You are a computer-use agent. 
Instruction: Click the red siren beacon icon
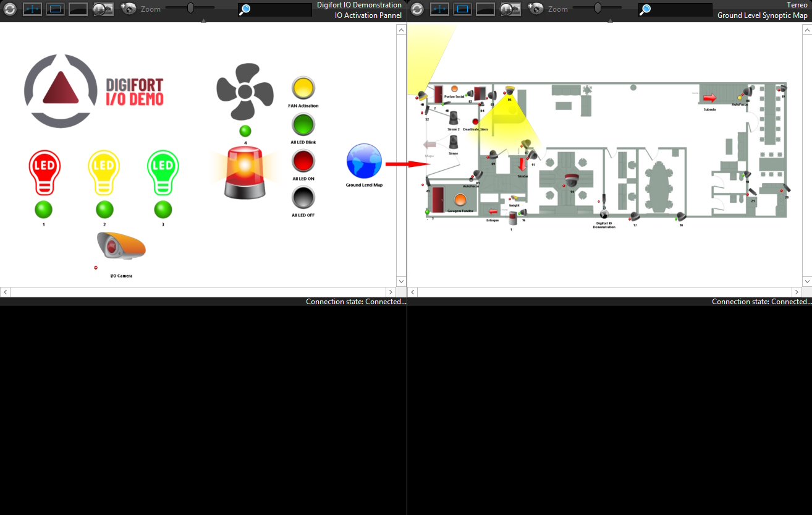[245, 172]
